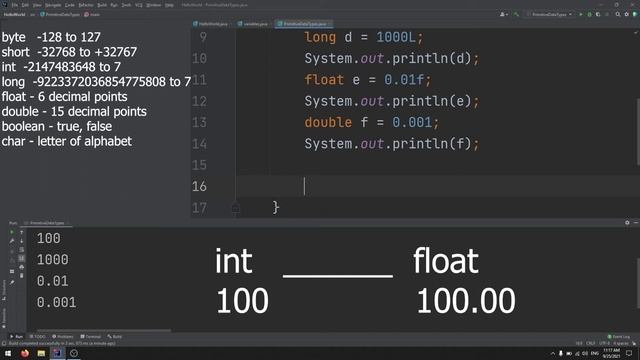The image size is (640, 360).
Task: Open the Tools menu
Action: click(x=126, y=5)
